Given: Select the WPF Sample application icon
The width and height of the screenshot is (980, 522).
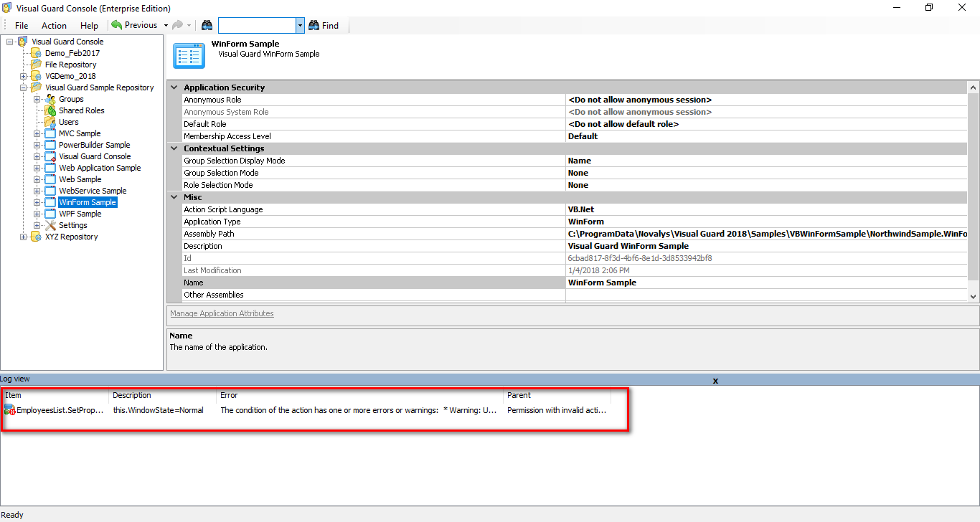Looking at the screenshot, I should coord(50,214).
